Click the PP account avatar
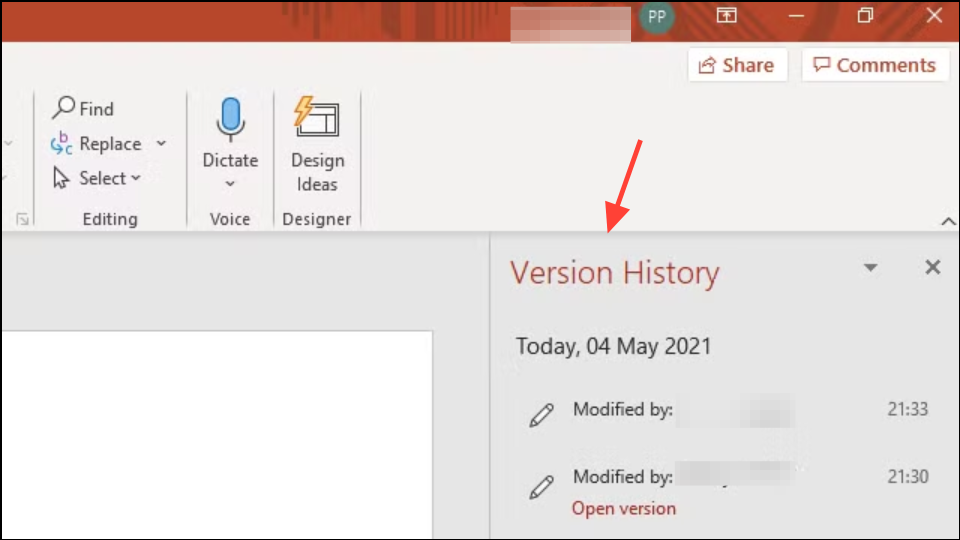The image size is (960, 540). (x=657, y=16)
